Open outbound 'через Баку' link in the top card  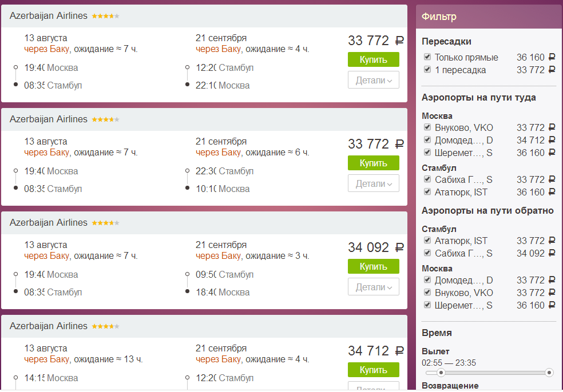point(47,49)
